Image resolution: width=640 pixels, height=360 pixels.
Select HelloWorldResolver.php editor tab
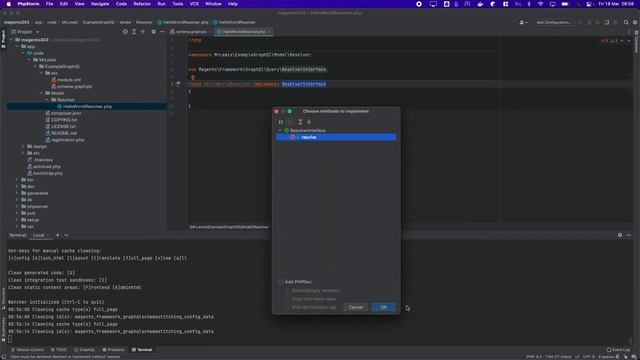coord(243,32)
